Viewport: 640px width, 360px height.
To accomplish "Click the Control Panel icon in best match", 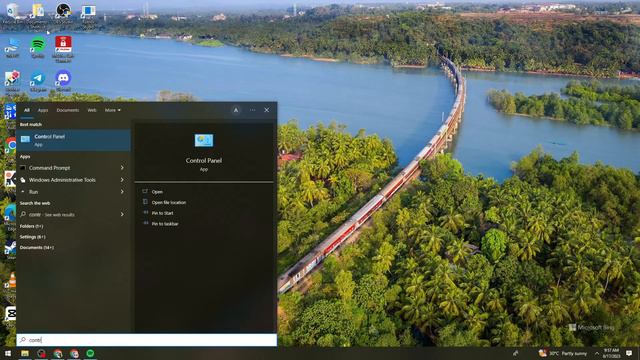I will pos(25,140).
